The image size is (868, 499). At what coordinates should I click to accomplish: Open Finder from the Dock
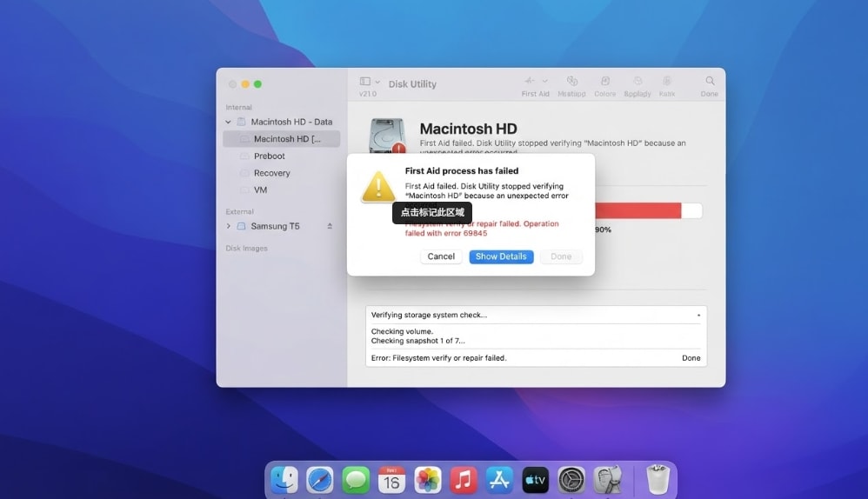(284, 480)
